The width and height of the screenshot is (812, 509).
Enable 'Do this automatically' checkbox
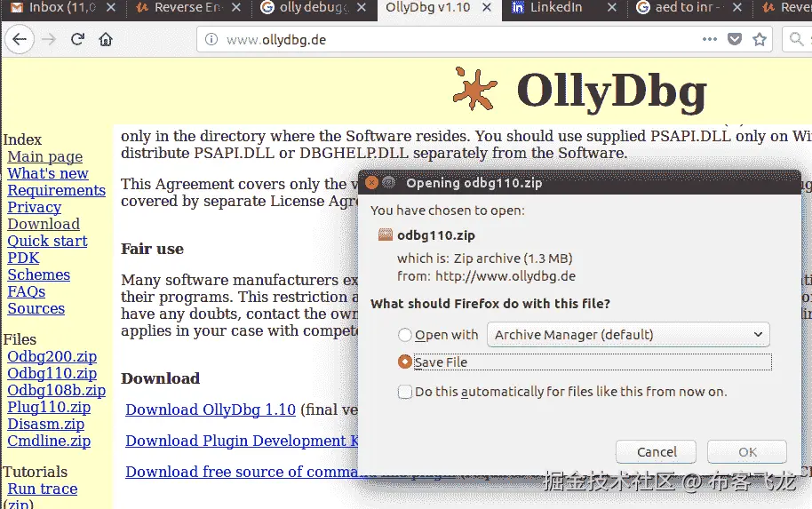(405, 392)
